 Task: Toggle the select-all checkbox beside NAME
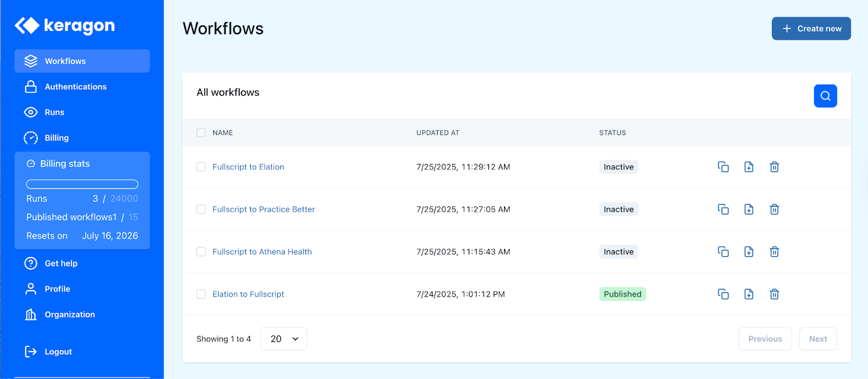[x=201, y=132]
